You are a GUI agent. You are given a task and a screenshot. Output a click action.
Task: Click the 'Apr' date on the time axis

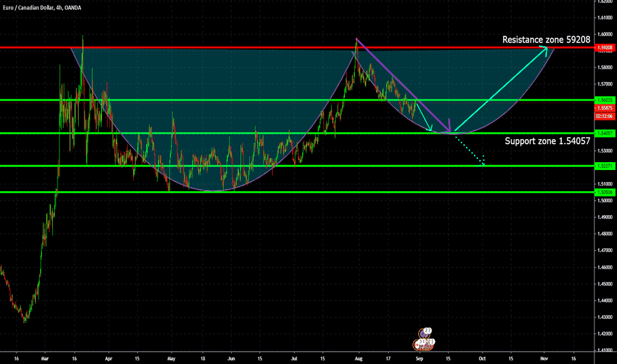tap(109, 359)
